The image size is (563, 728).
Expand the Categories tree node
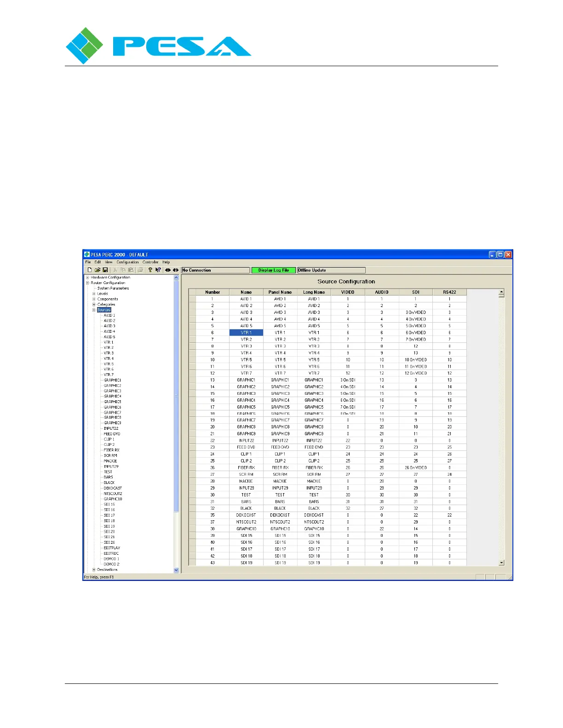(94, 305)
